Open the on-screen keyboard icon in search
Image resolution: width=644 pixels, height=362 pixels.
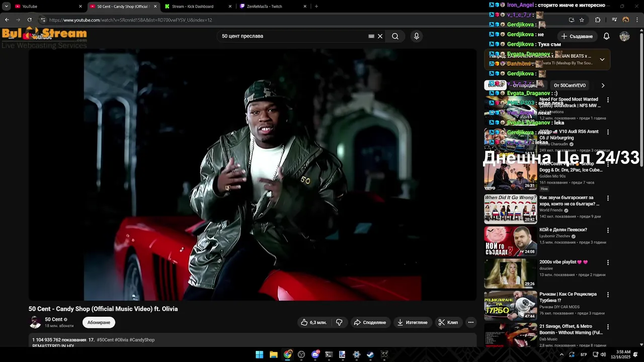click(x=371, y=36)
